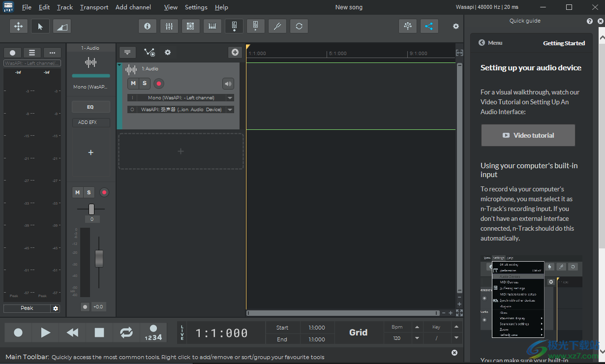
Task: Enable Solo on the Audio track
Action: pos(144,84)
